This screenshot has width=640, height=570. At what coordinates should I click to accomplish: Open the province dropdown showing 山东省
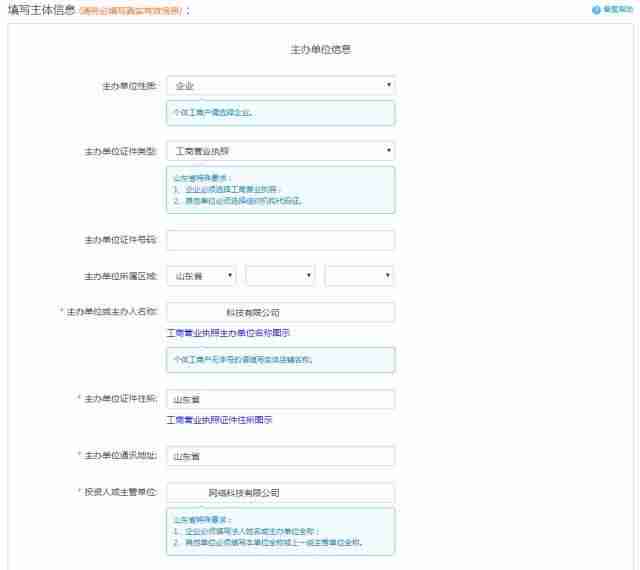click(201, 276)
